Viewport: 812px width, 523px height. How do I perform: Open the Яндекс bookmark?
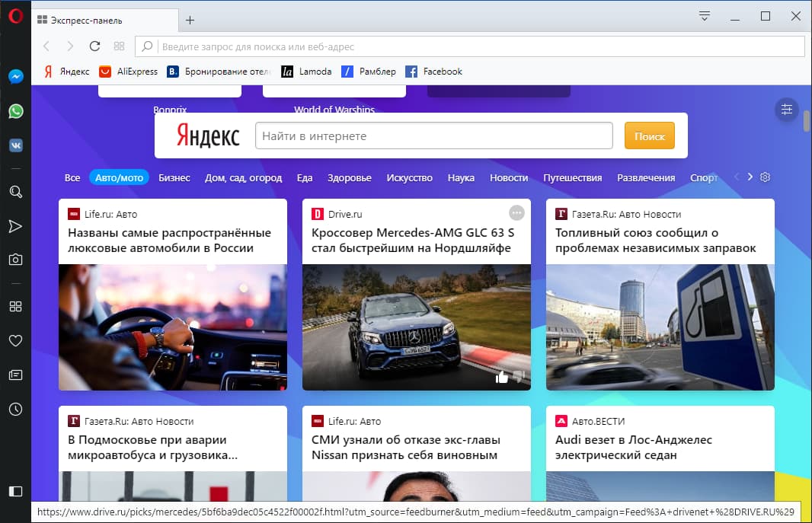coord(67,72)
